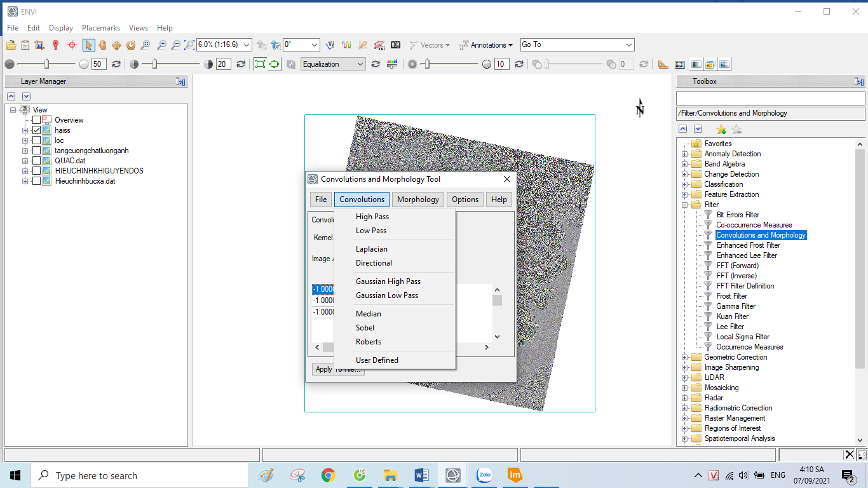
Task: Click the Help button in Convolutions dialog
Action: (499, 200)
